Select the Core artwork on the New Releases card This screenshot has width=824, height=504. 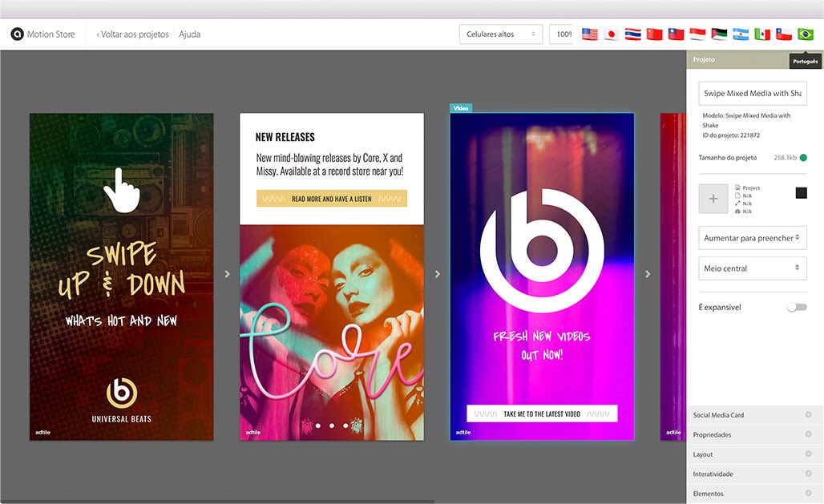pyautogui.click(x=332, y=333)
